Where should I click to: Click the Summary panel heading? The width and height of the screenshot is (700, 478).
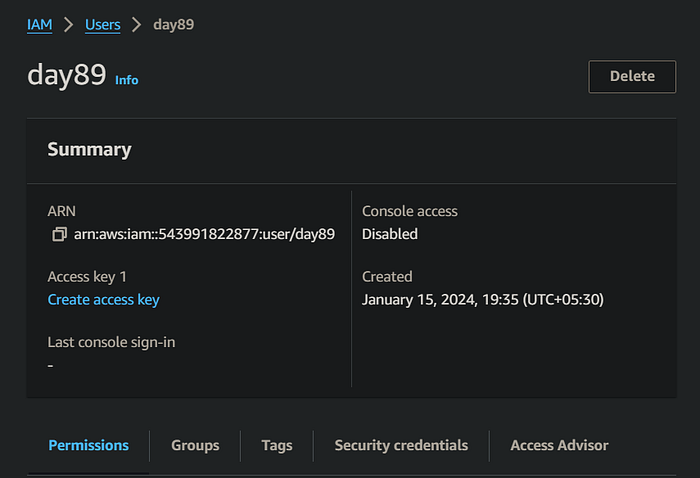tap(89, 150)
